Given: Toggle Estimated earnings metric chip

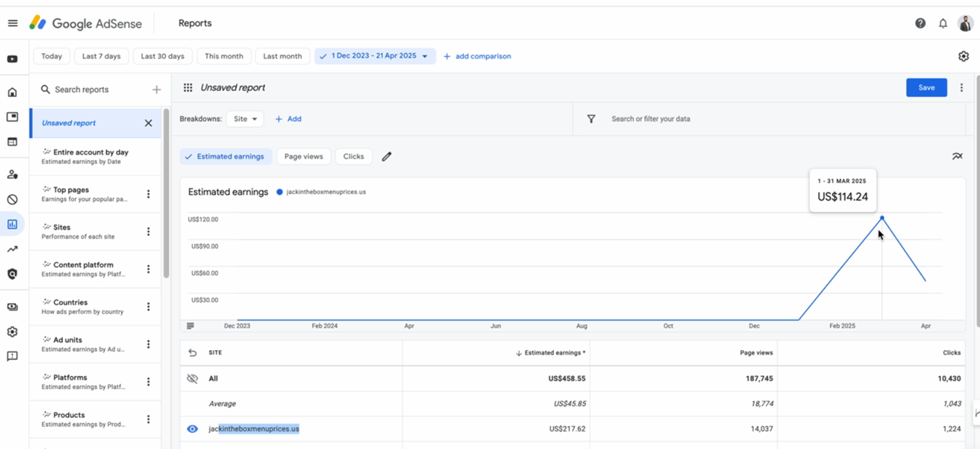Looking at the screenshot, I should click(x=226, y=157).
